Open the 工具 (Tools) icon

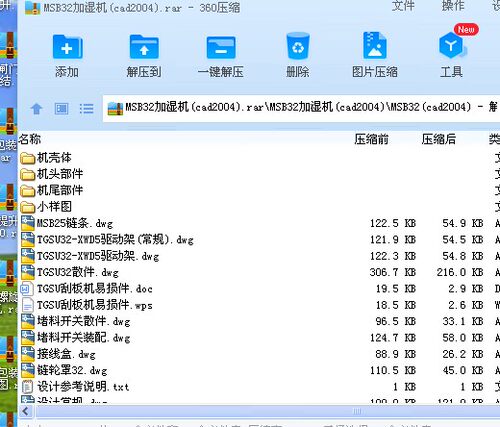pos(452,46)
